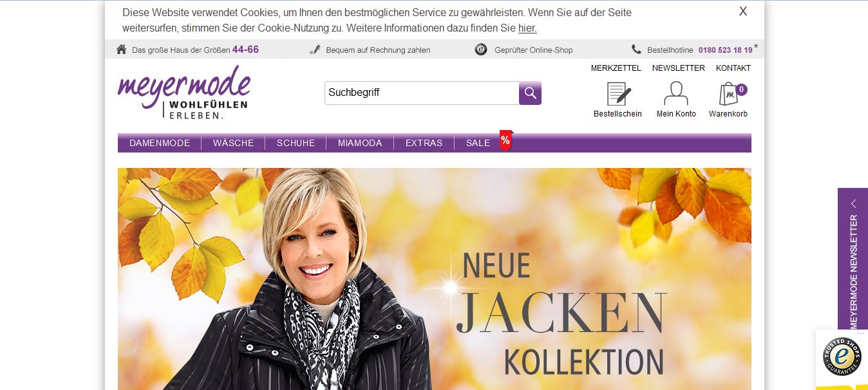Click the magnifier search button
The width and height of the screenshot is (868, 390).
click(530, 93)
